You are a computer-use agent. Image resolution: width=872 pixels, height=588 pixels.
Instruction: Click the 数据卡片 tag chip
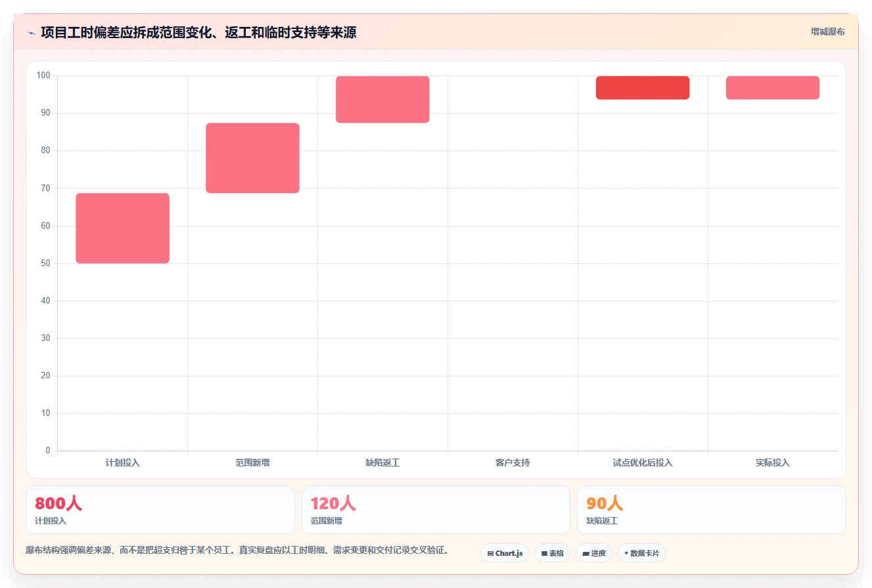(x=641, y=553)
